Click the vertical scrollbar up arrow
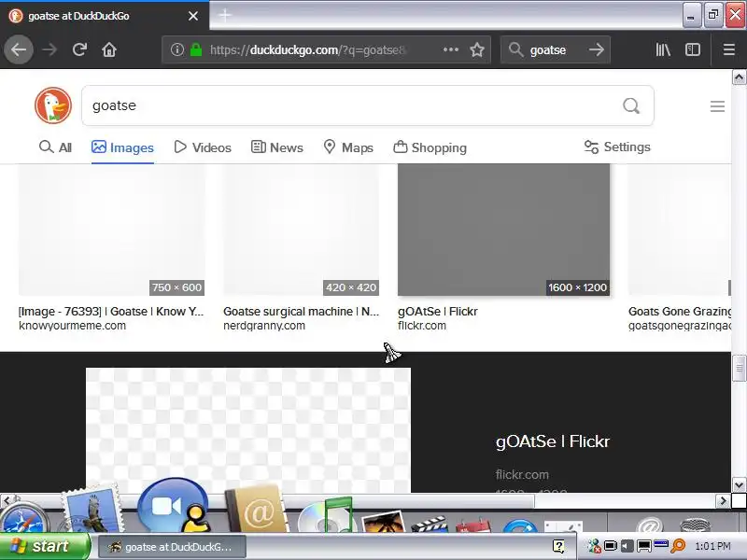747x560 pixels. (x=739, y=77)
